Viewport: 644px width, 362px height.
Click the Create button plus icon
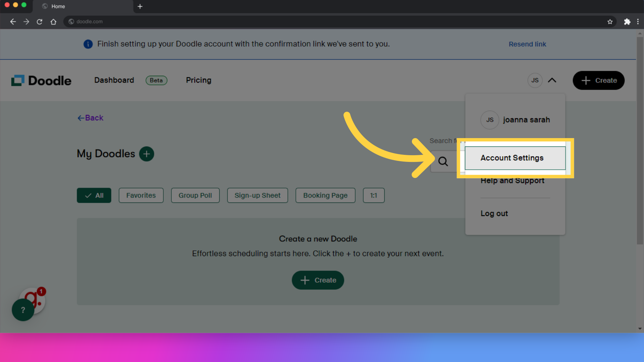tap(586, 80)
